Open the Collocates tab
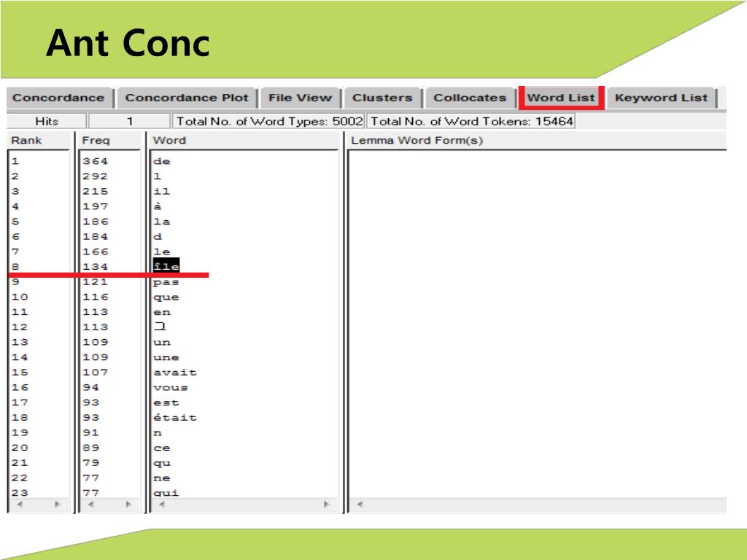Screen dimensions: 747x560 point(470,98)
